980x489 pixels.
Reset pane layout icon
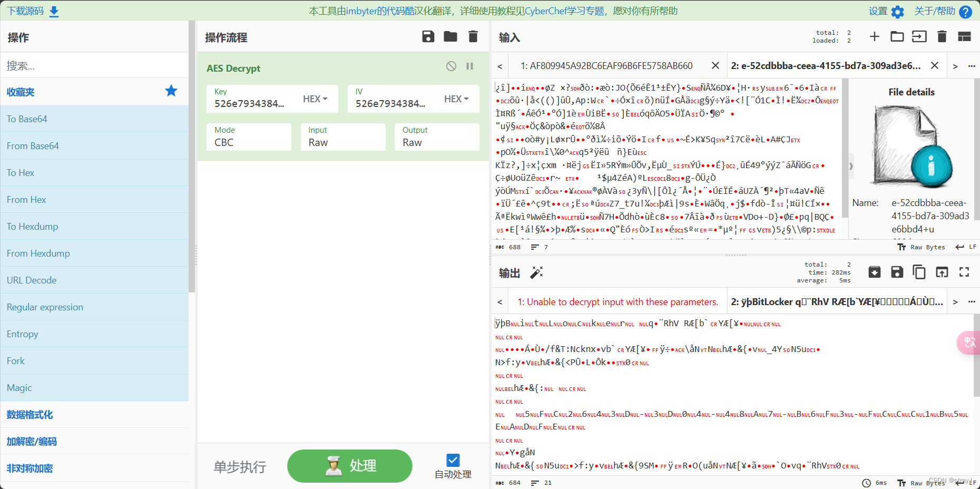point(965,36)
